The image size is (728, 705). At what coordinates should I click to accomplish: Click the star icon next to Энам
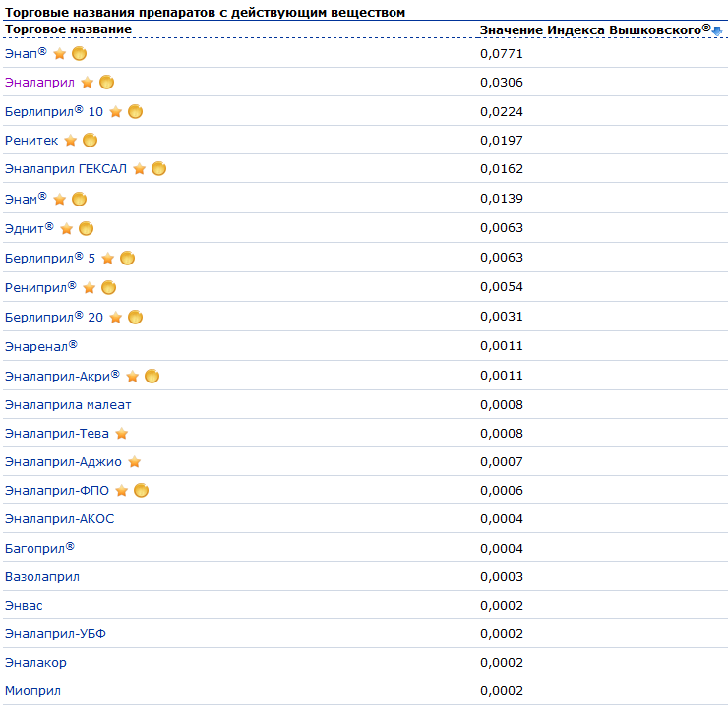[59, 200]
